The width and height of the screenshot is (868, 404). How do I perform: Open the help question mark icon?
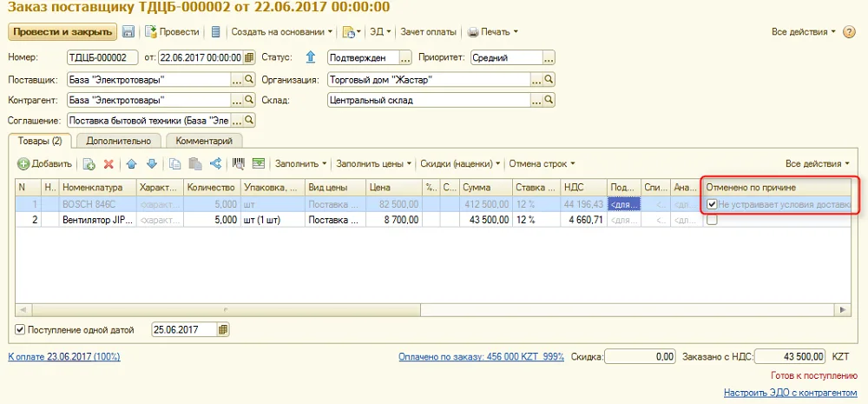click(849, 31)
